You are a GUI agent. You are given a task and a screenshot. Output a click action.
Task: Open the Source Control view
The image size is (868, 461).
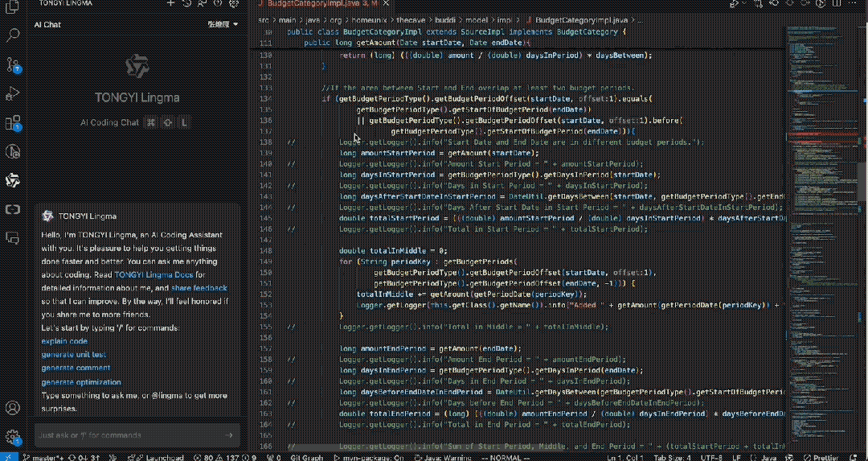[x=12, y=65]
